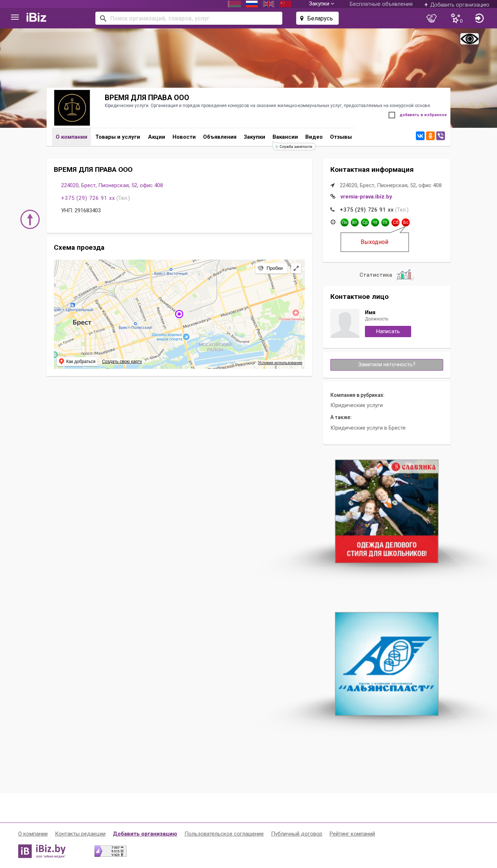This screenshot has width=497, height=868.
Task: Click the Написать button
Action: coord(388,331)
